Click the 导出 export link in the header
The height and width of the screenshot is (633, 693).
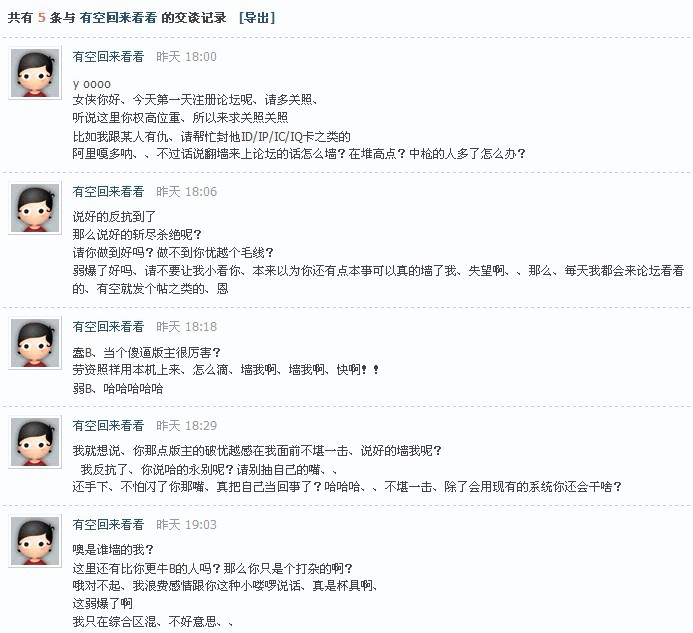(x=257, y=18)
